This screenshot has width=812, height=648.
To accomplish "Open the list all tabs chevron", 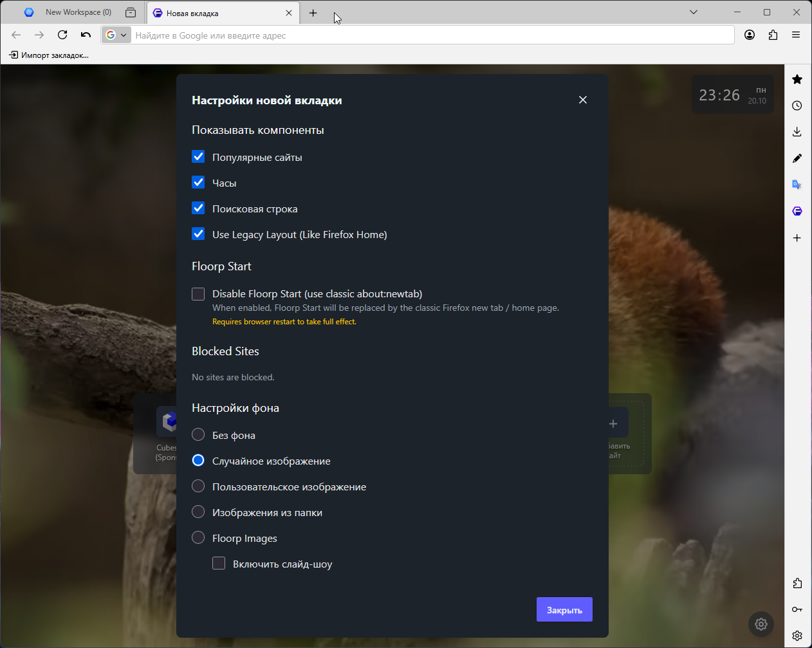I will (694, 12).
